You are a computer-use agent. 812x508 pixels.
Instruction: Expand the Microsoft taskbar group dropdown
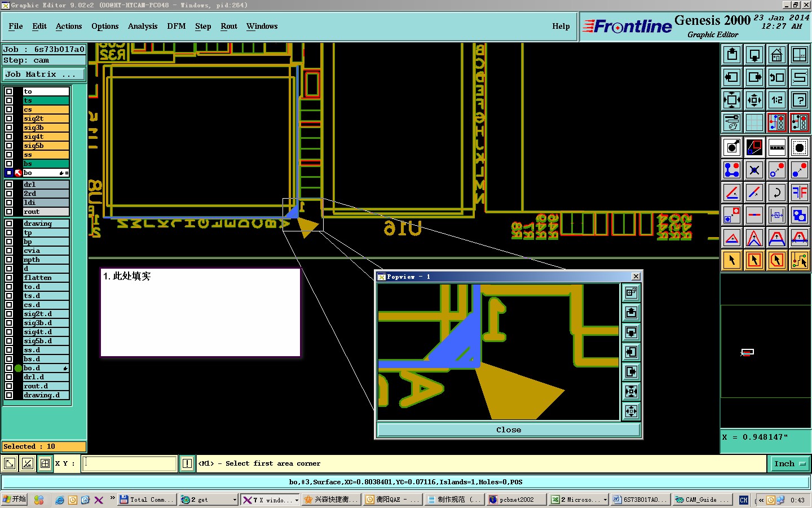(x=605, y=500)
